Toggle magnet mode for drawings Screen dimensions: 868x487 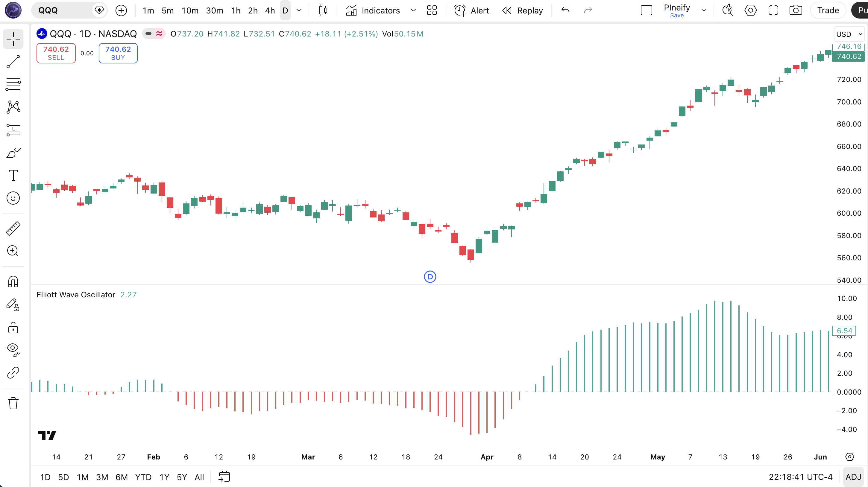(13, 281)
